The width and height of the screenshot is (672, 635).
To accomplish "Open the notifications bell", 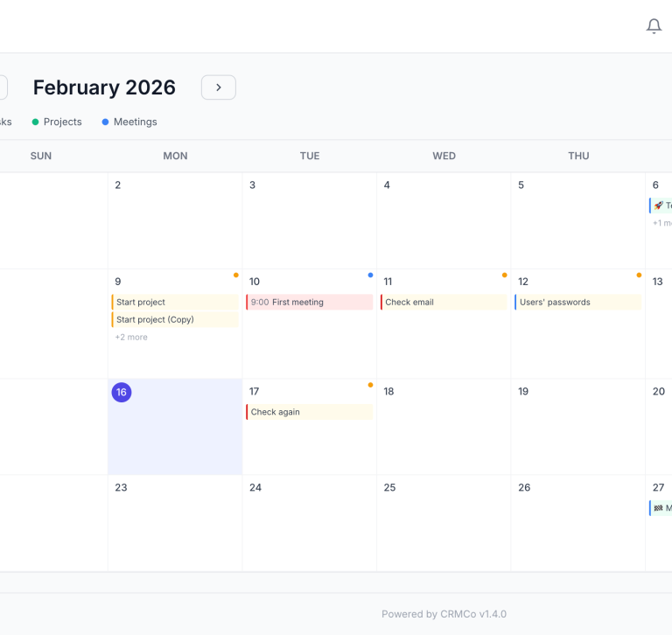I will 654,26.
